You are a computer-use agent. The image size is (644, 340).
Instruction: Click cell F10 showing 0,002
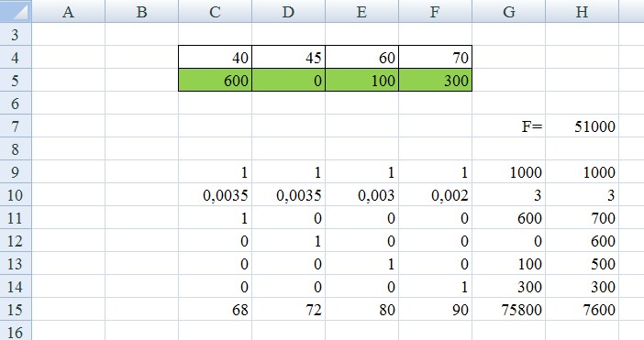(x=436, y=195)
